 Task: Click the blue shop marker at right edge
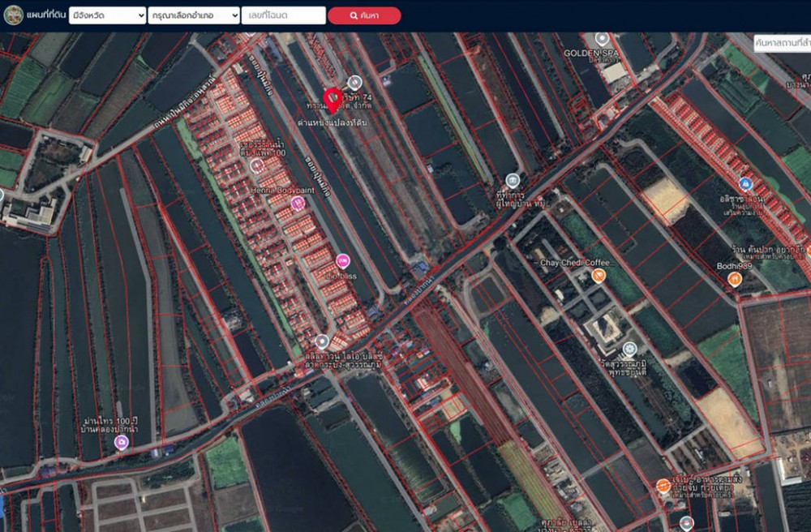coord(745,184)
